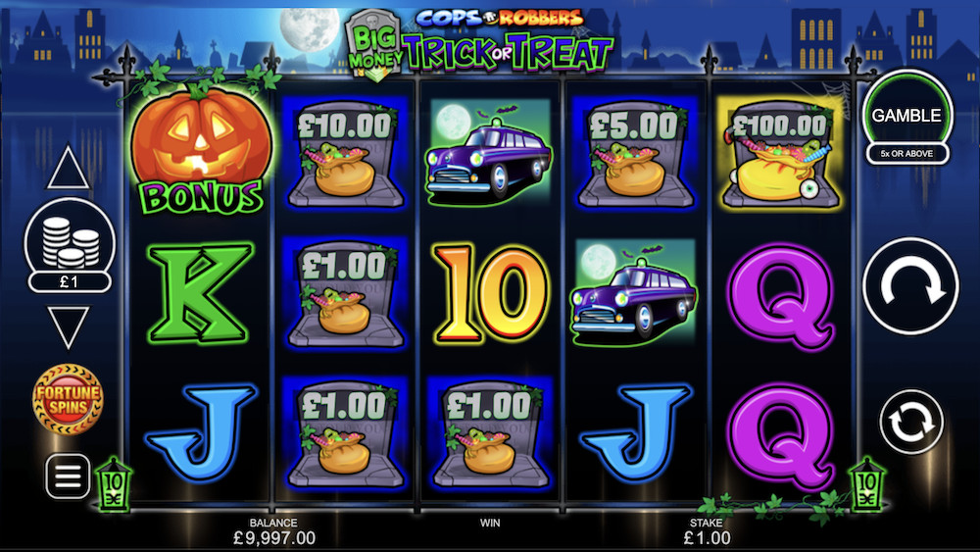
Task: Click the Balance amount £9,997.00
Action: click(274, 537)
